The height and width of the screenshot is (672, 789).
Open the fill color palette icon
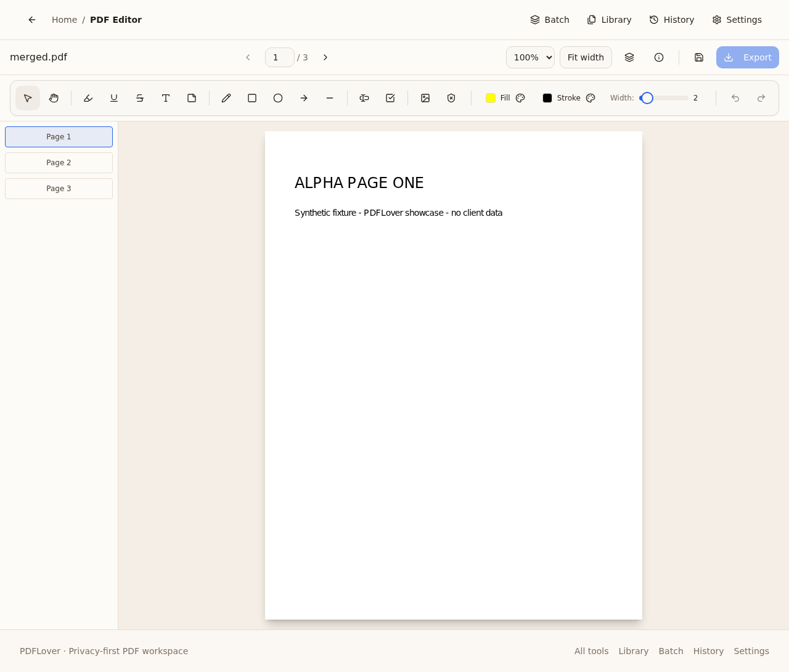tap(520, 98)
